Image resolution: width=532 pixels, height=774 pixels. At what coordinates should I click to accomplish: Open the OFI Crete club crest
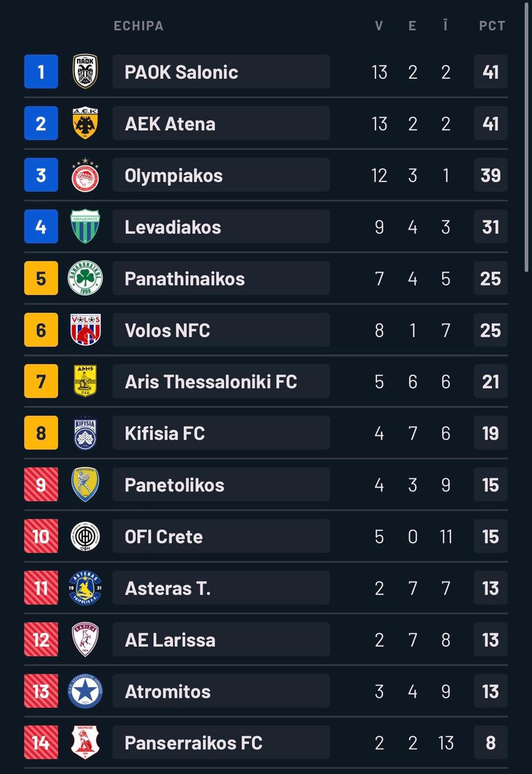(85, 536)
